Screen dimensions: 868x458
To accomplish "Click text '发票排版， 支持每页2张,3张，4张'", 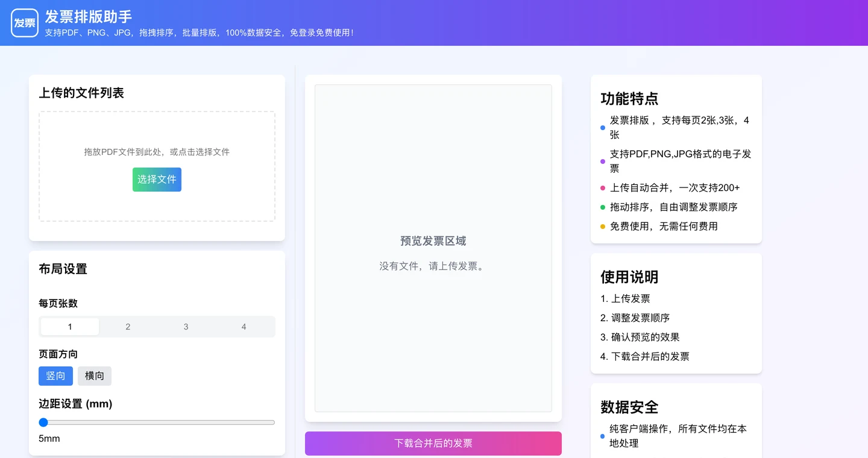I will point(679,128).
